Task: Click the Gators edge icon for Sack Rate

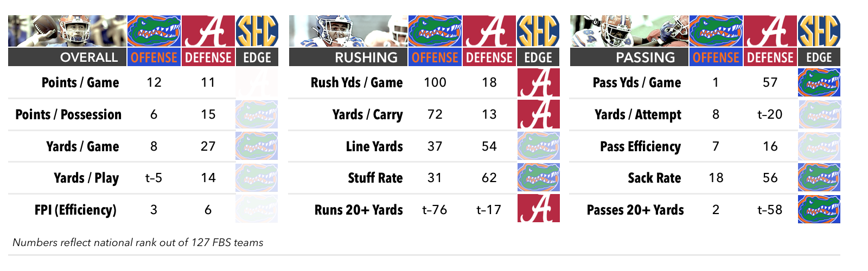Action: pyautogui.click(x=819, y=178)
